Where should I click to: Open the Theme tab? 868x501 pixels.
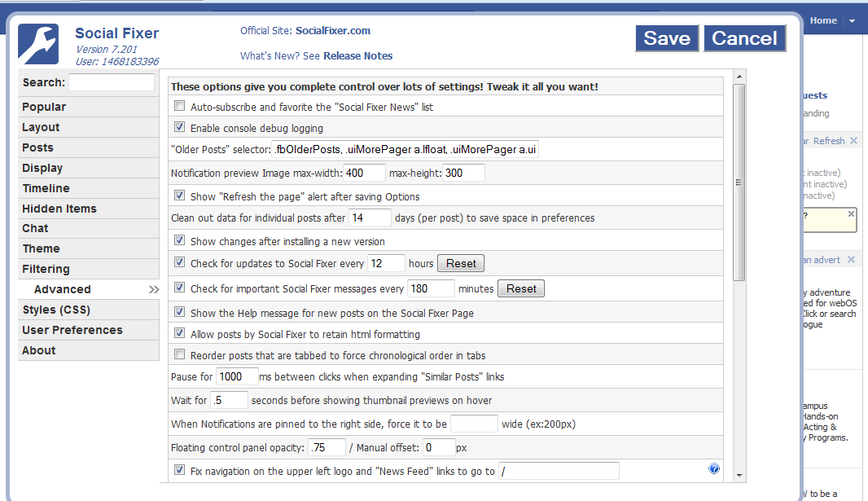(89, 248)
